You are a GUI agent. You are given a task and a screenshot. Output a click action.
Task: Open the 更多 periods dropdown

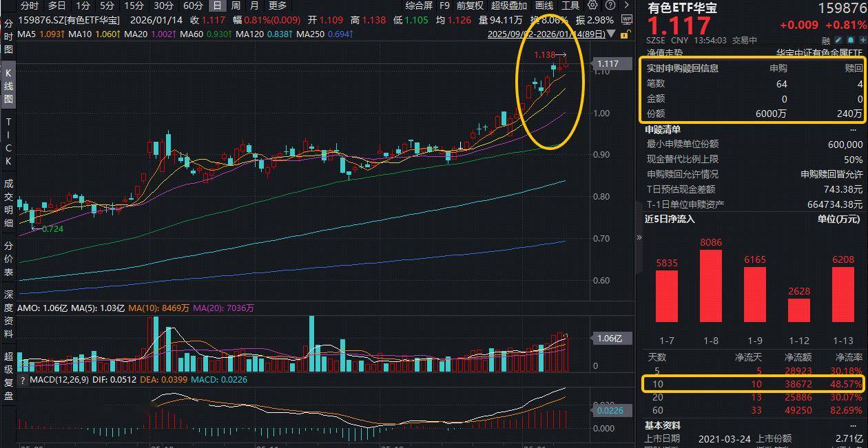pos(278,5)
